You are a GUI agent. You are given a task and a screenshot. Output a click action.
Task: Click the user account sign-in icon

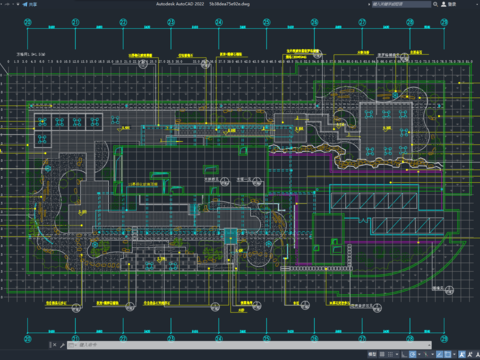click(x=444, y=4)
